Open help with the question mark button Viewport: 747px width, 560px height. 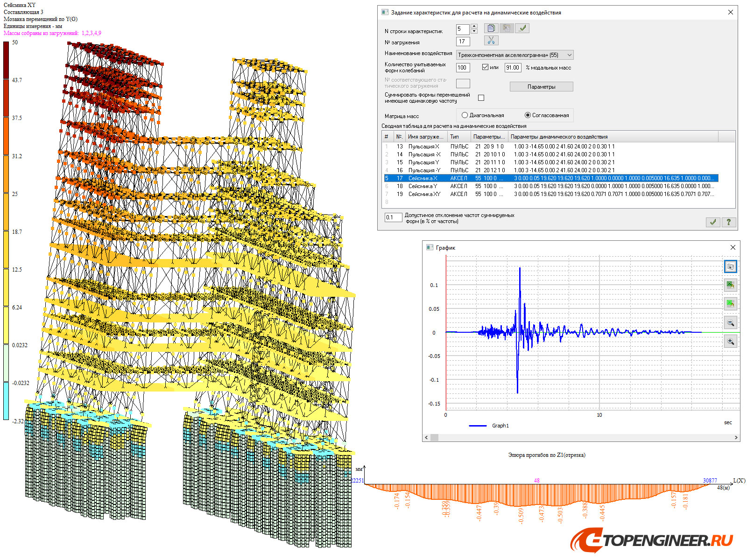[728, 222]
